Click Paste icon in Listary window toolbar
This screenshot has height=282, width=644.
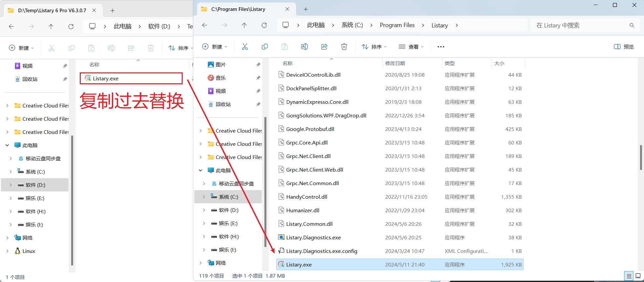pos(285,47)
